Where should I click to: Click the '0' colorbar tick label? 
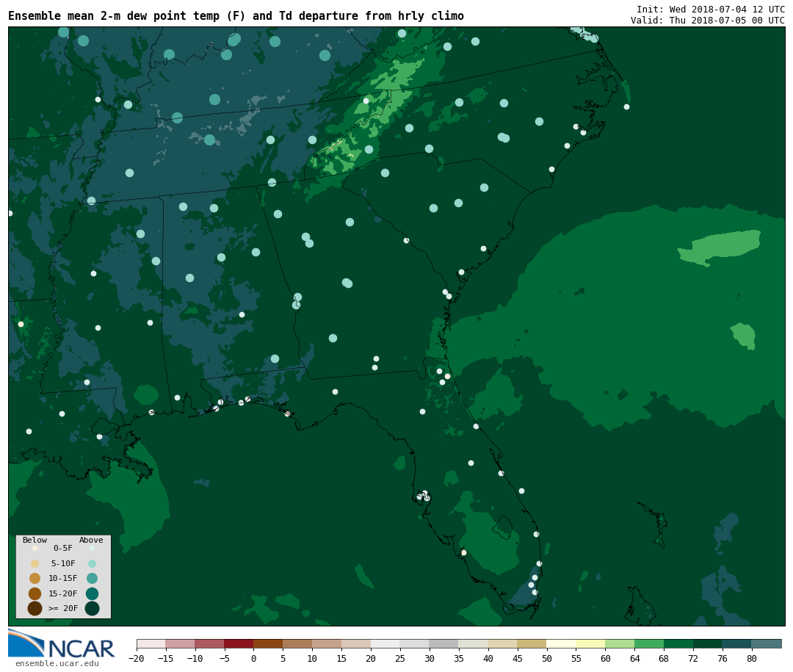pos(254,658)
